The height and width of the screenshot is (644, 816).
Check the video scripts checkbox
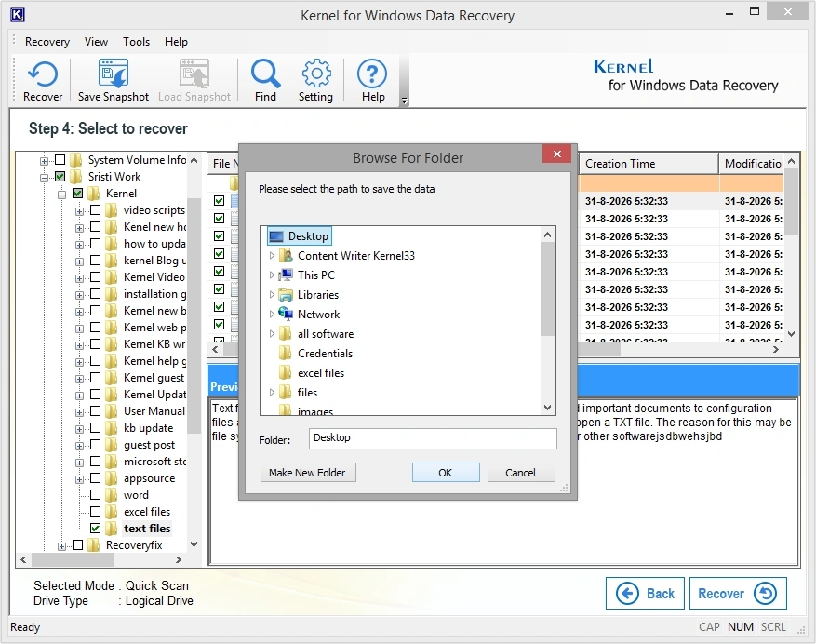coord(95,209)
